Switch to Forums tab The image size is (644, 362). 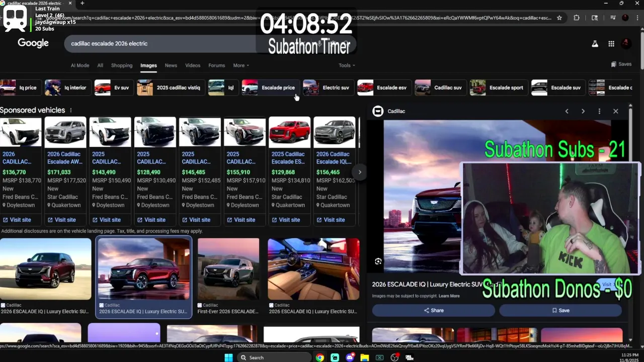click(217, 65)
